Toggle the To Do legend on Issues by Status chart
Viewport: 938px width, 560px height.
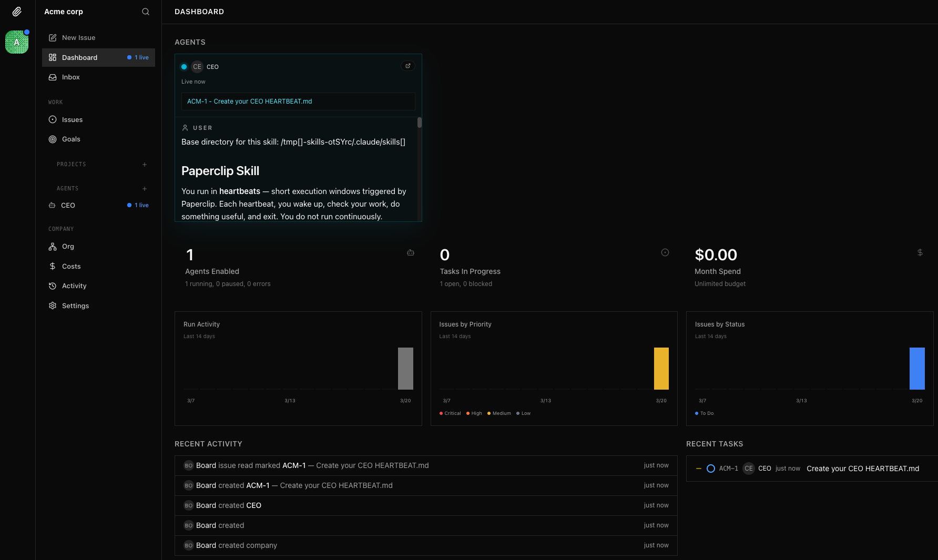[705, 413]
